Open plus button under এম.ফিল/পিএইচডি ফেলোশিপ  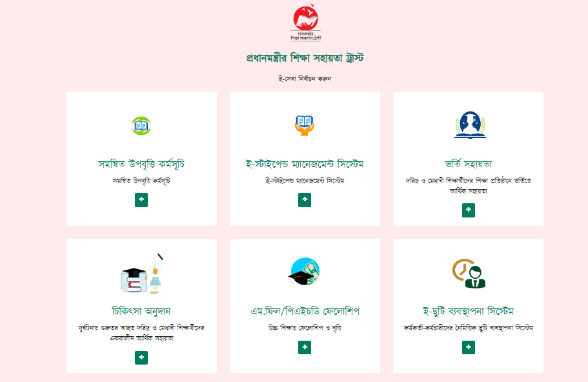[x=305, y=348]
